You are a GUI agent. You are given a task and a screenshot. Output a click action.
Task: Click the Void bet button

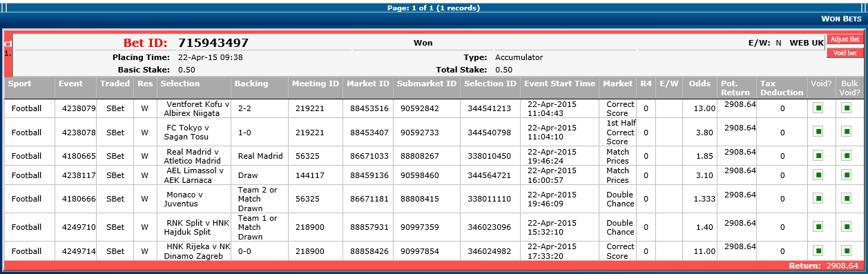(845, 52)
